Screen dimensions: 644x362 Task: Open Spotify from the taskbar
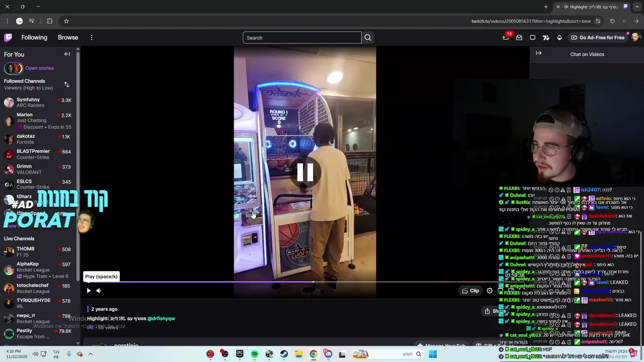point(255,354)
